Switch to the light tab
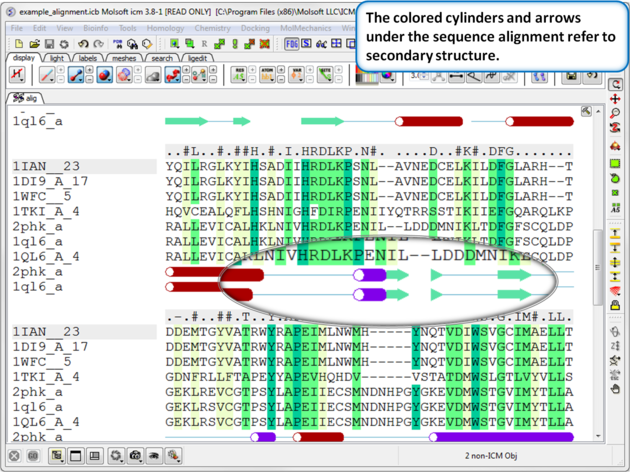The image size is (630, 472). click(56, 58)
